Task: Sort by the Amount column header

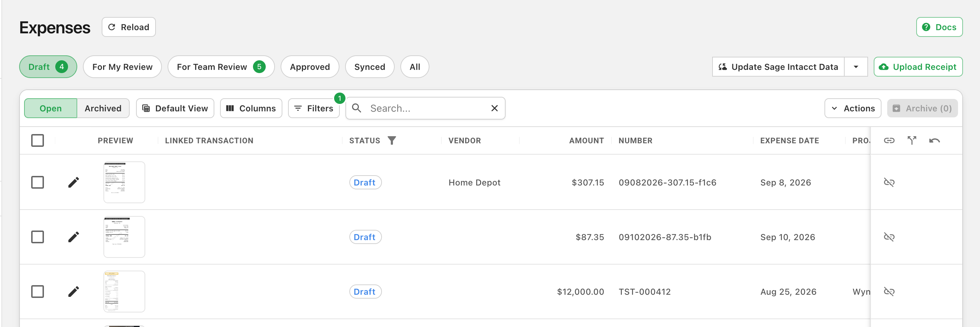Action: pyautogui.click(x=586, y=140)
